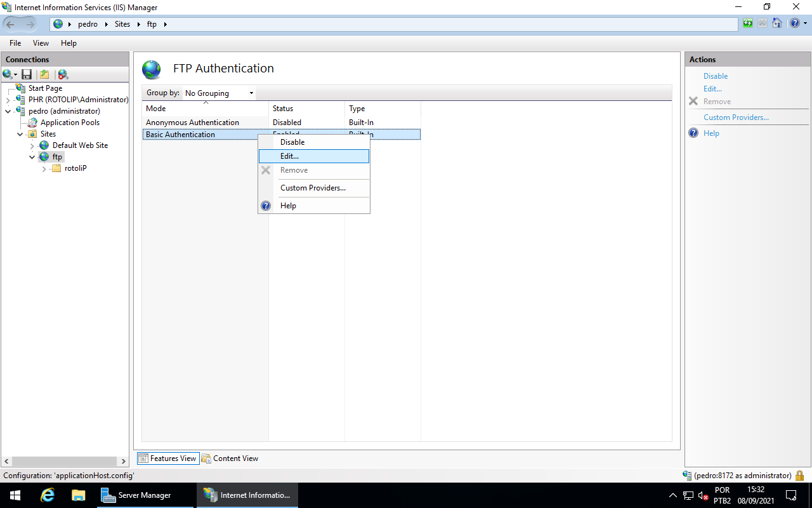
Task: Choose Edit... in the context menu
Action: [x=289, y=156]
